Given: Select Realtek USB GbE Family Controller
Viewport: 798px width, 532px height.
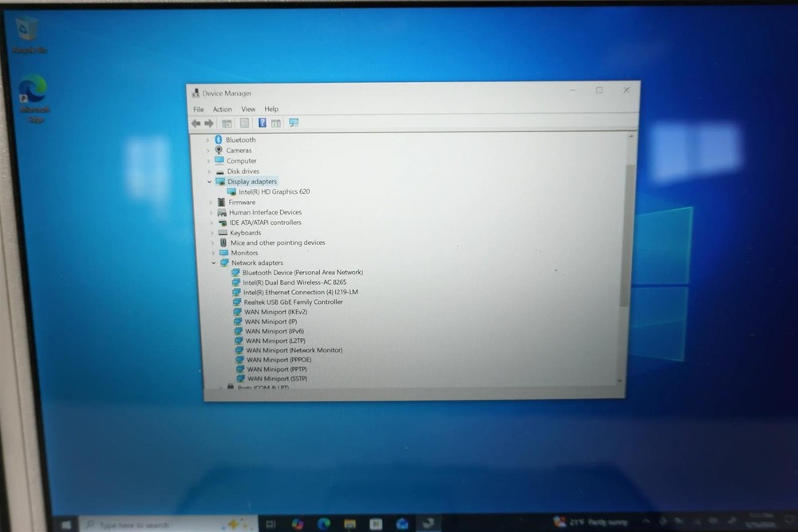Looking at the screenshot, I should tap(293, 302).
